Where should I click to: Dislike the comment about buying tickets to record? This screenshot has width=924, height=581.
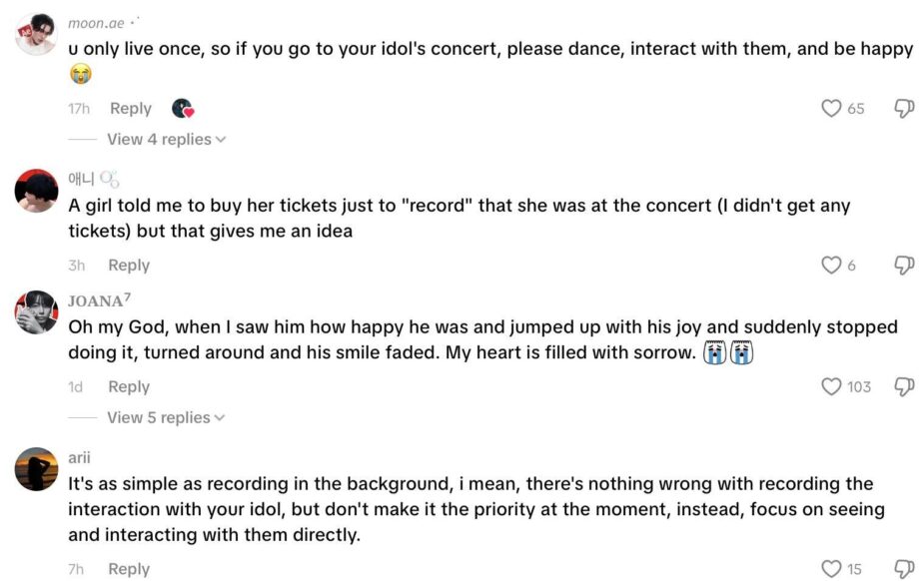coord(904,265)
